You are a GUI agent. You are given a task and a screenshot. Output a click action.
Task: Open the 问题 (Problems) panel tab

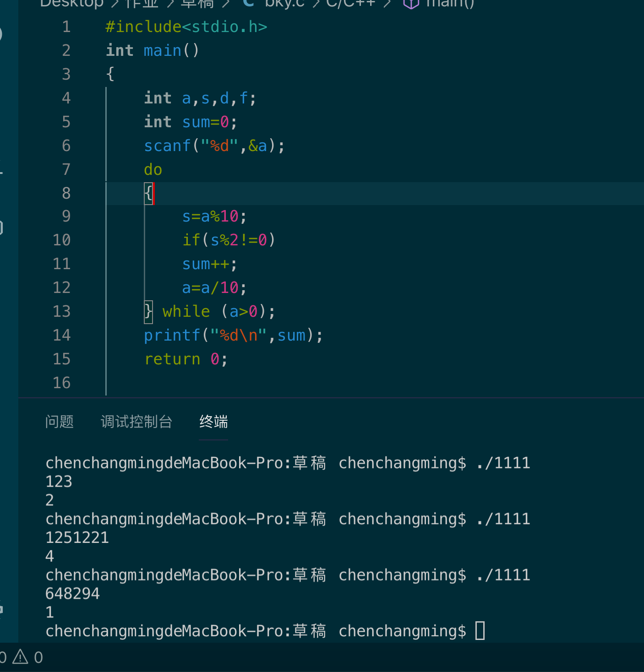[60, 422]
